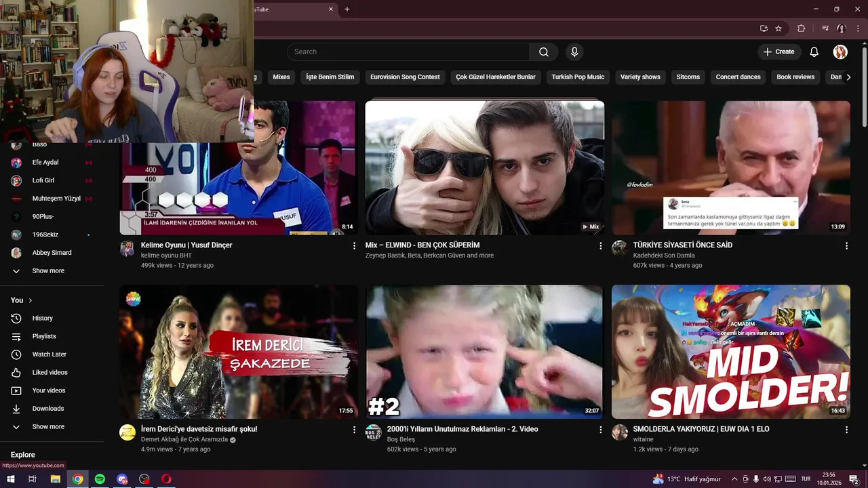The image size is (868, 488).
Task: Show hidden system tray icons chevron
Action: 734,479
